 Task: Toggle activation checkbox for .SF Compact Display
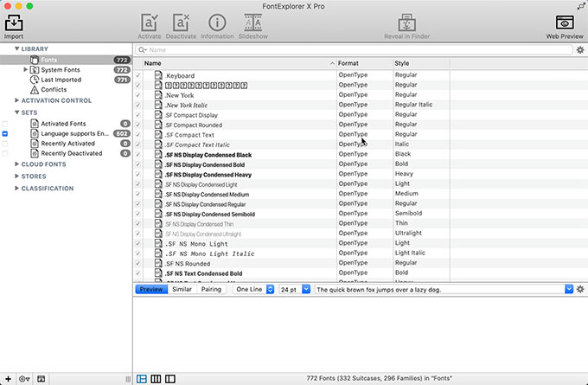138,115
